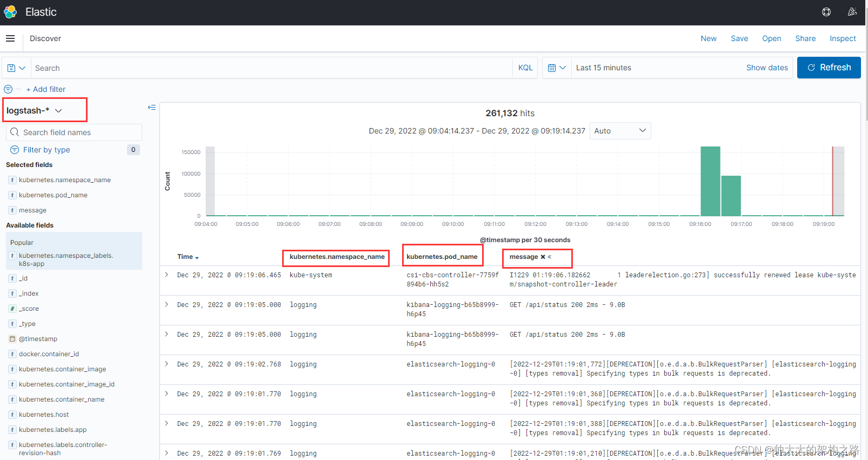Image resolution: width=868 pixels, height=460 pixels.
Task: Select kubernetes.container_name field
Action: tap(62, 399)
